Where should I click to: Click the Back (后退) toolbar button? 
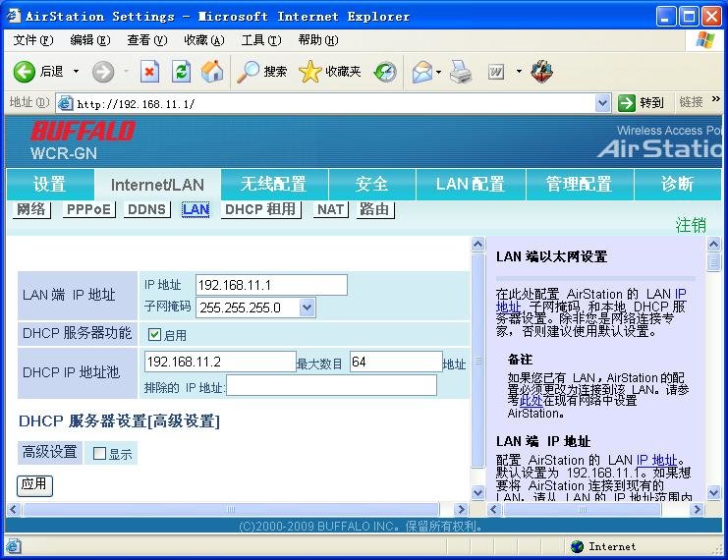(x=37, y=72)
